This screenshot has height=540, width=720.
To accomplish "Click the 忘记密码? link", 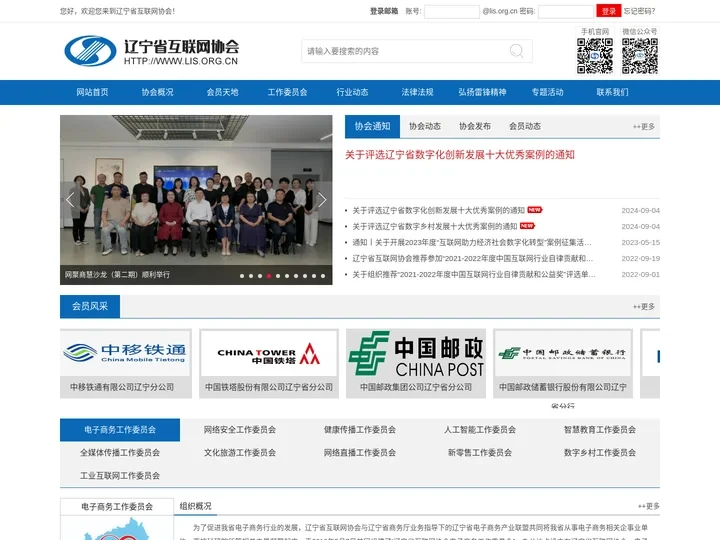I will pyautogui.click(x=639, y=11).
